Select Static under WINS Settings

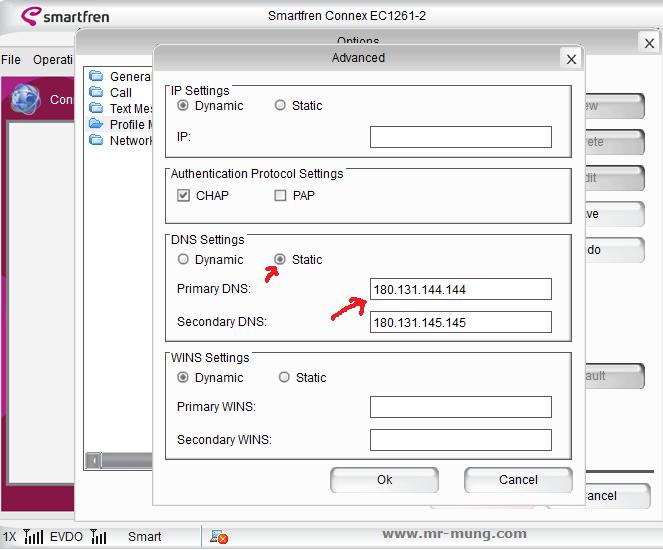pos(284,377)
